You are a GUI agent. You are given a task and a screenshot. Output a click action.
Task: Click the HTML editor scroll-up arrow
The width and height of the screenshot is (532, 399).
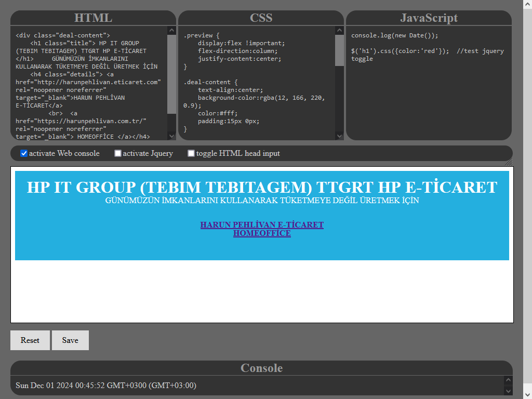click(x=171, y=31)
